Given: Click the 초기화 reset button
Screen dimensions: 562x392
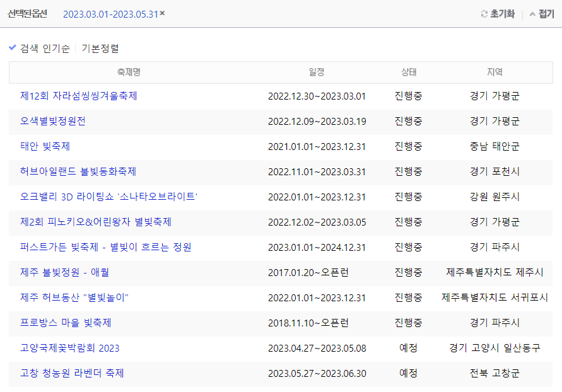Looking at the screenshot, I should (498, 14).
